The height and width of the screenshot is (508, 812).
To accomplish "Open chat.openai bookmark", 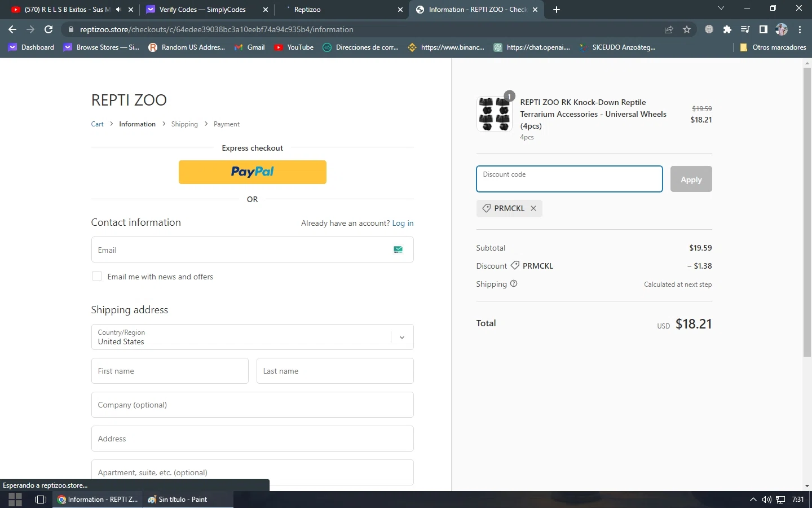I will click(x=532, y=47).
